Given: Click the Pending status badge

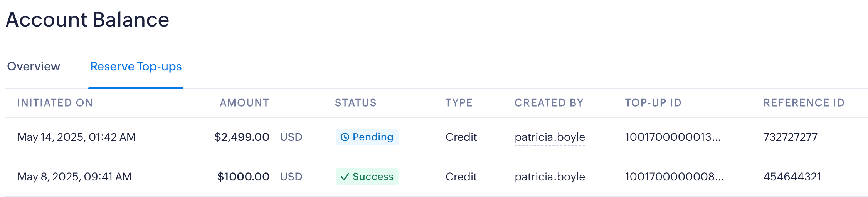Looking at the screenshot, I should [367, 137].
